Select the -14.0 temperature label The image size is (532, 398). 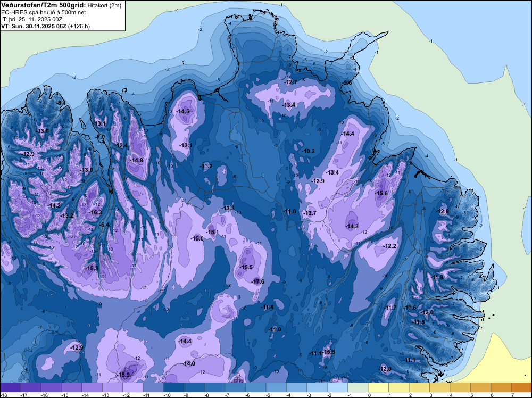coord(189,364)
